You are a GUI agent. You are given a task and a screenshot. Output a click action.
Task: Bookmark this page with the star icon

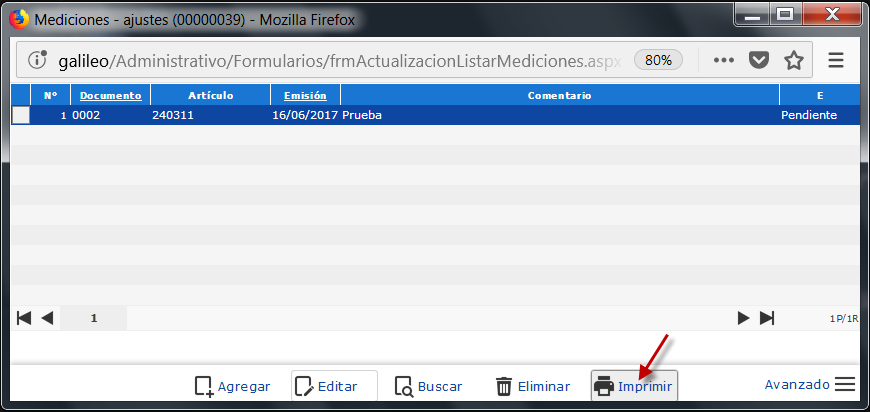[794, 60]
